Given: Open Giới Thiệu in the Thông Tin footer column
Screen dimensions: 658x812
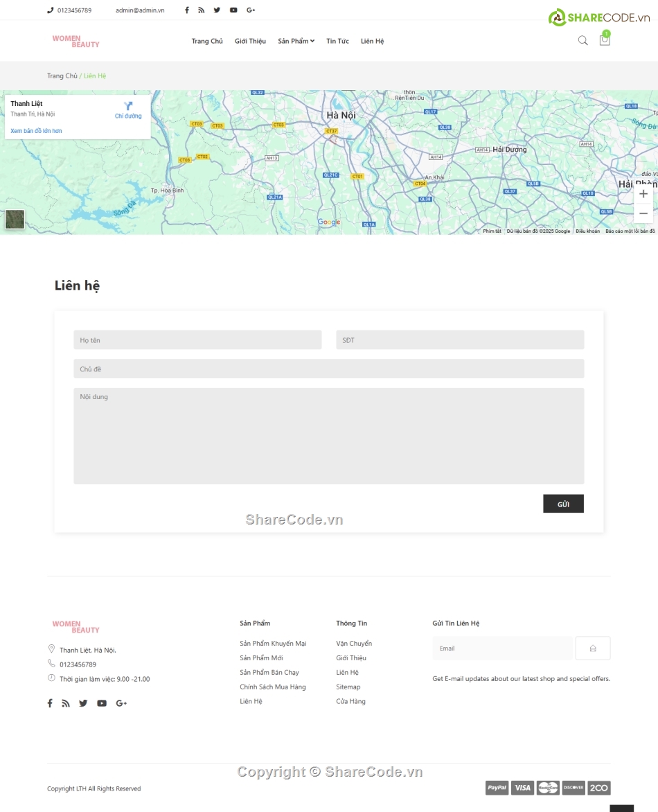Looking at the screenshot, I should (x=351, y=657).
